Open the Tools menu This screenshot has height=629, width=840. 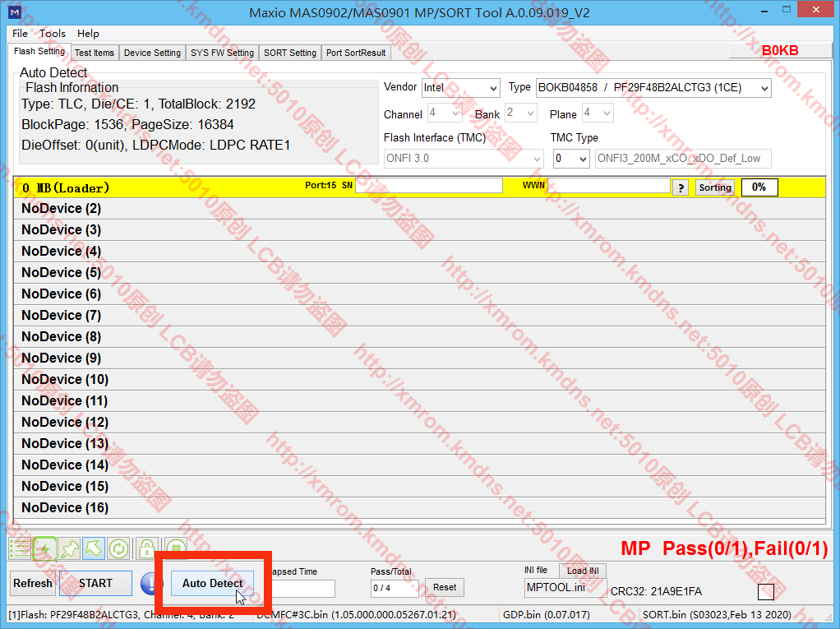(x=53, y=34)
